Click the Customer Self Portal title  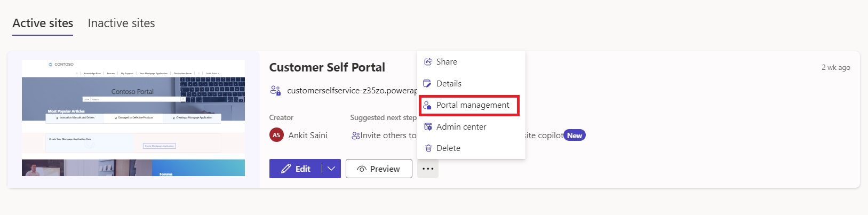coord(327,67)
